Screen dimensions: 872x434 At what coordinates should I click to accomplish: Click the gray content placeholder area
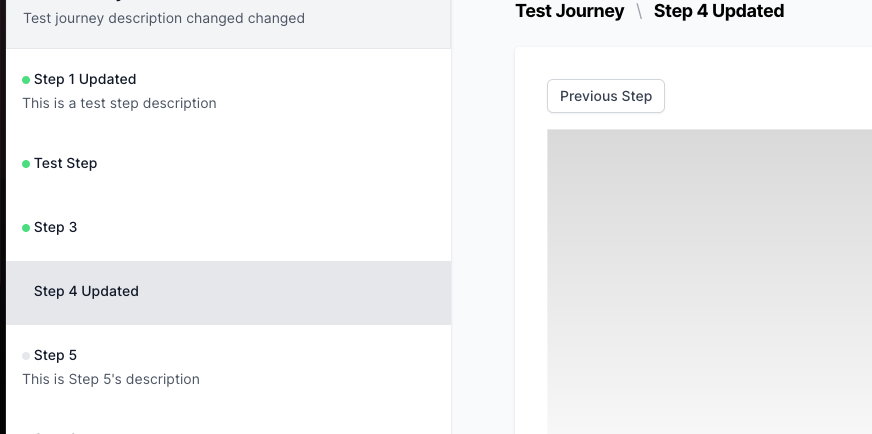(709, 280)
